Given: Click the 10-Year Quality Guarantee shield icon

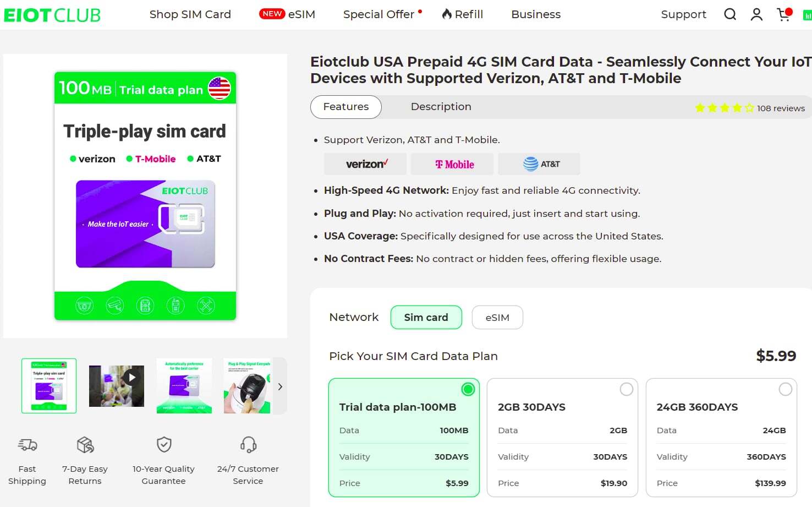Looking at the screenshot, I should (x=164, y=444).
